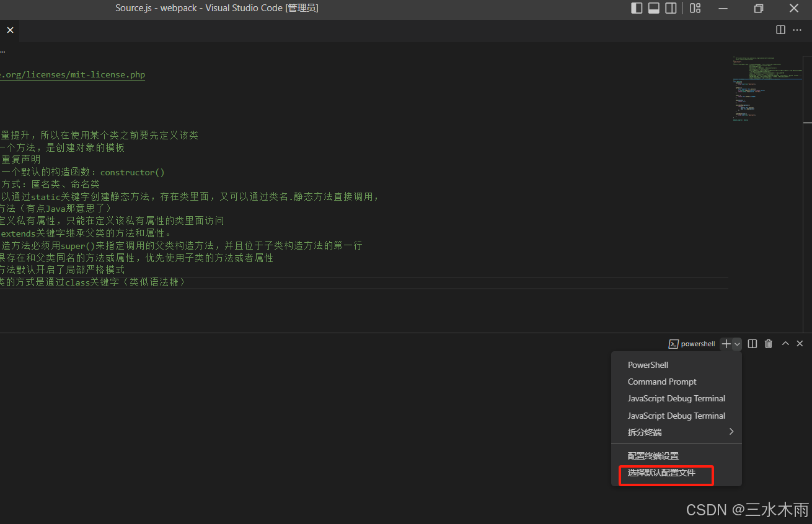Maximize the panel with the chevron up icon

pos(785,343)
